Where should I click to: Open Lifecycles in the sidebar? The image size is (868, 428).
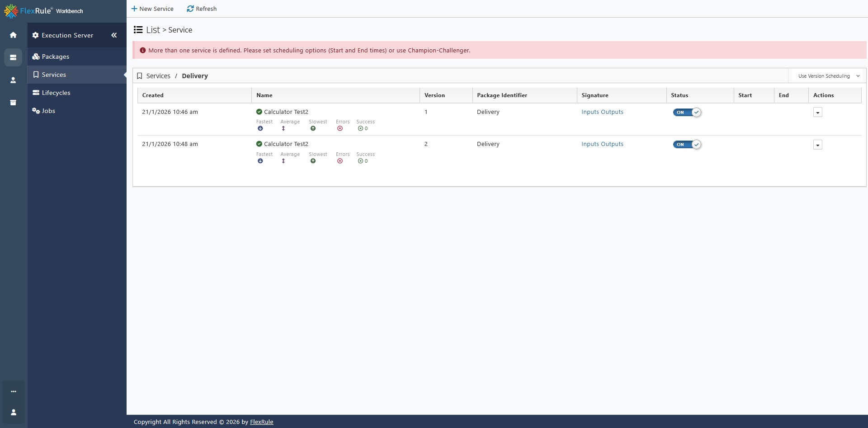[x=77, y=93]
